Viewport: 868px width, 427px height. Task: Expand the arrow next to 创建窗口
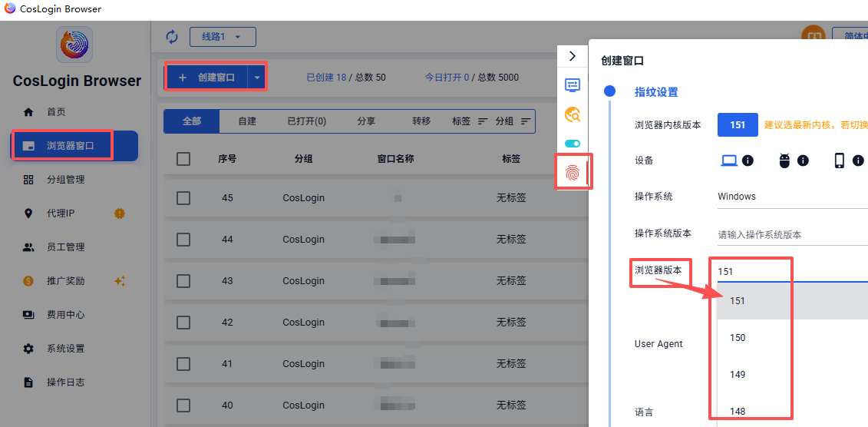coord(256,78)
